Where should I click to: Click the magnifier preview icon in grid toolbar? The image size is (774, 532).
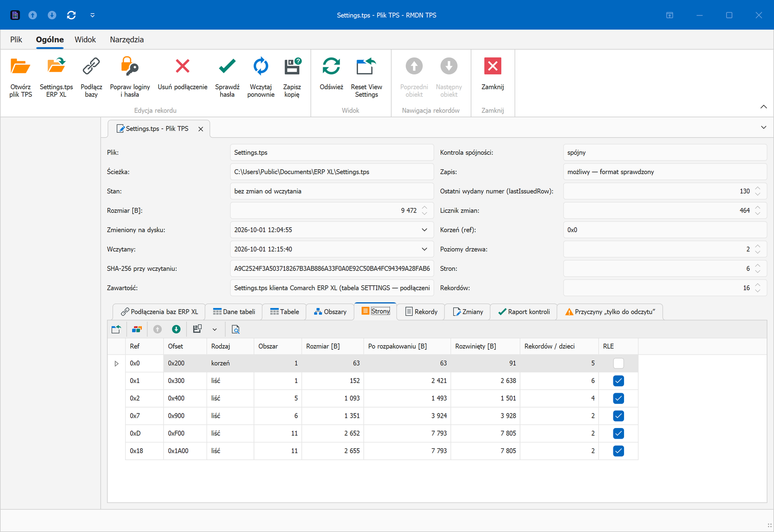click(x=236, y=329)
